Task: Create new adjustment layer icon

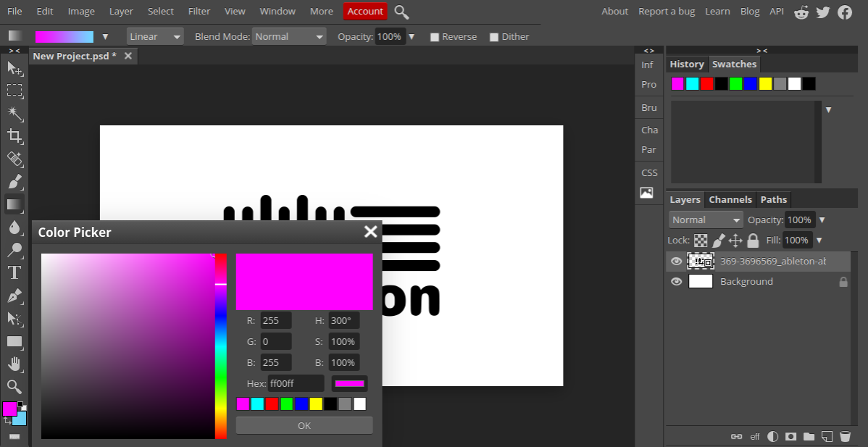Action: point(773,436)
